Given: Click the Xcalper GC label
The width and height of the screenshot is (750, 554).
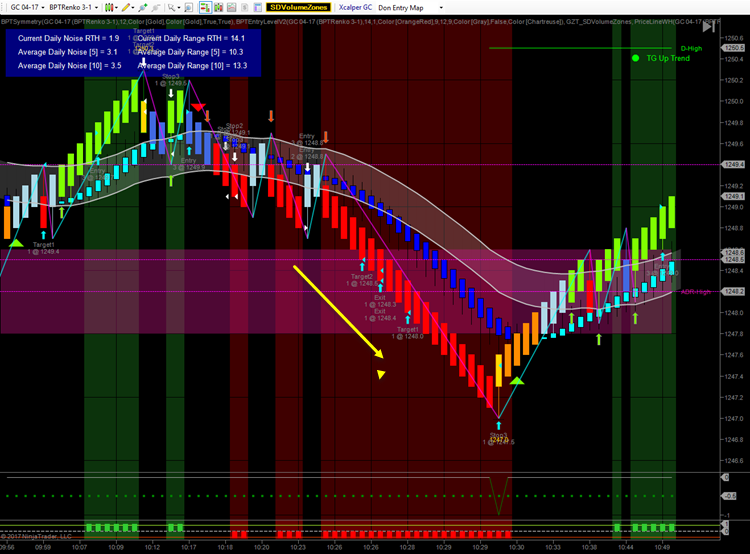Looking at the screenshot, I should click(x=355, y=7).
